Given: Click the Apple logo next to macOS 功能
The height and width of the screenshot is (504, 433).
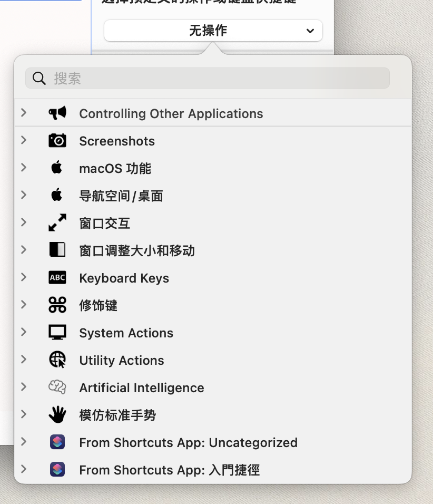Looking at the screenshot, I should [57, 167].
